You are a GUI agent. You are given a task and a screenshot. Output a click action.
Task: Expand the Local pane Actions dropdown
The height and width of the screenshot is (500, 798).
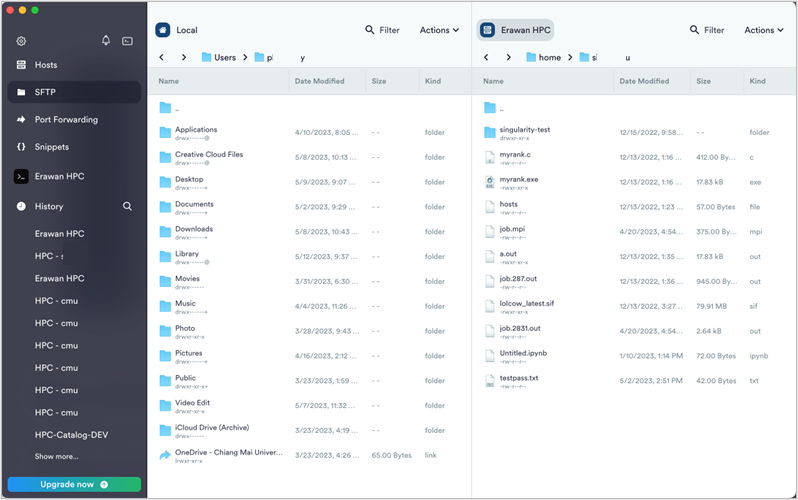tap(439, 30)
